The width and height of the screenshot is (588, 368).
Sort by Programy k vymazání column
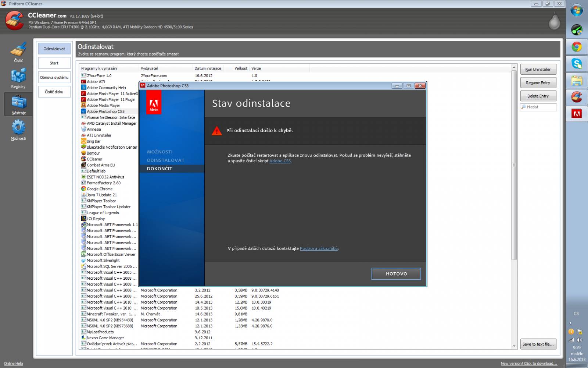[109, 68]
